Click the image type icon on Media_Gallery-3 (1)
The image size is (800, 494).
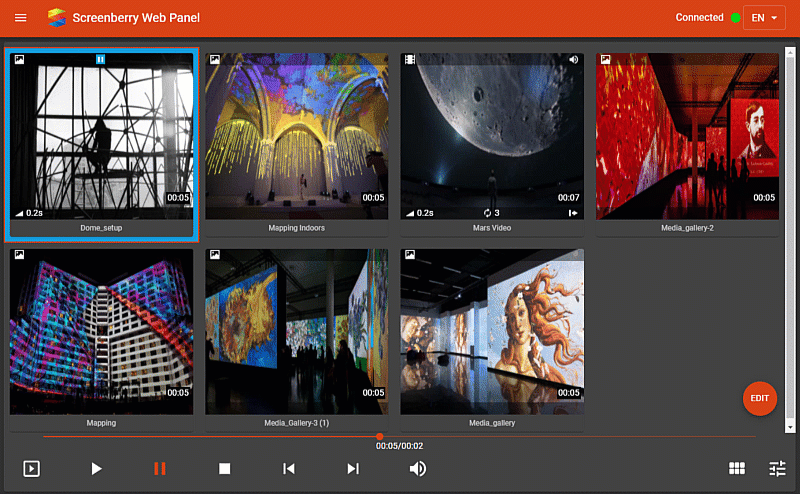(x=215, y=255)
